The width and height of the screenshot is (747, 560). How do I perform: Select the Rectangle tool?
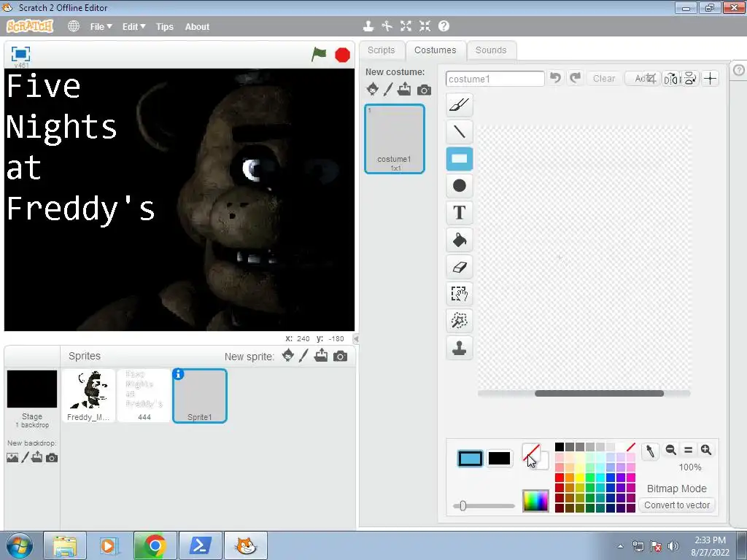tap(460, 158)
